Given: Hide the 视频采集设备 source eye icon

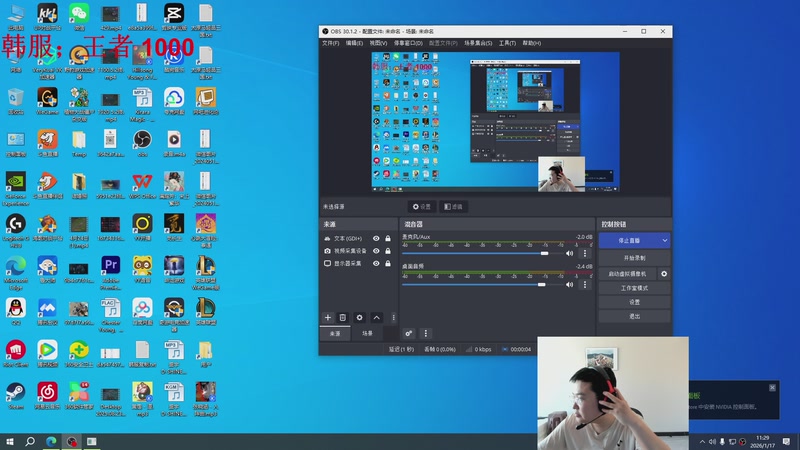Looking at the screenshot, I should coord(376,251).
